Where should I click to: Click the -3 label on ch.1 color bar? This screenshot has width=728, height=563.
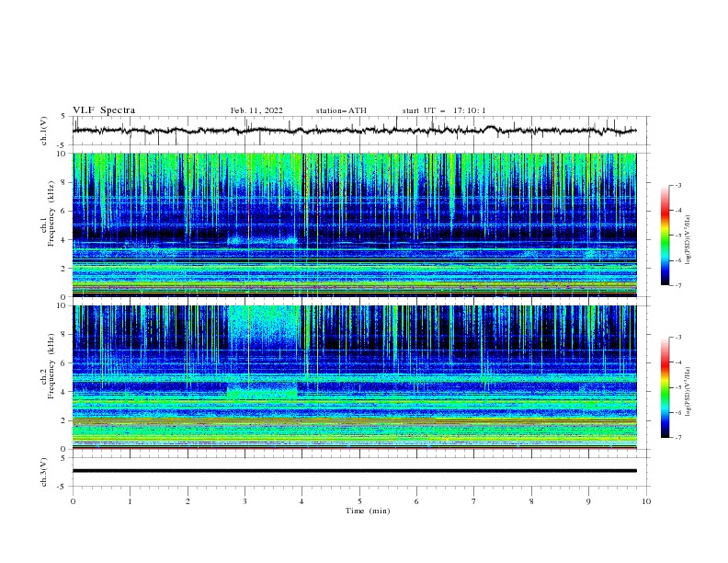tap(677, 185)
